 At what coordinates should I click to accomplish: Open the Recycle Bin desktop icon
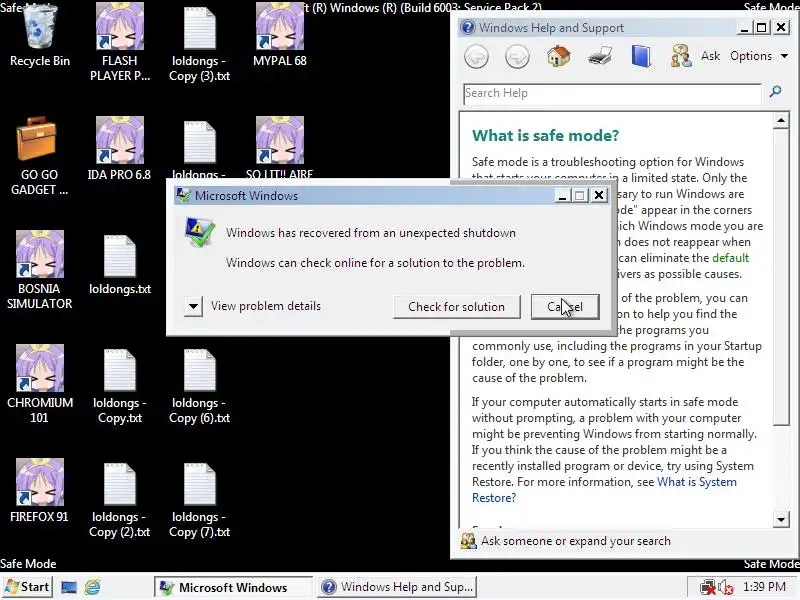(39, 35)
